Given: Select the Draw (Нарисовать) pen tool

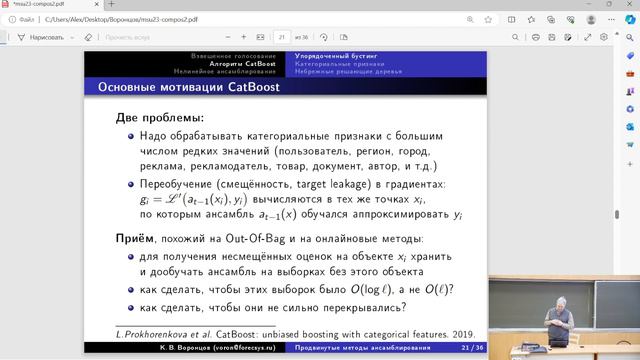Looking at the screenshot, I should (40, 37).
